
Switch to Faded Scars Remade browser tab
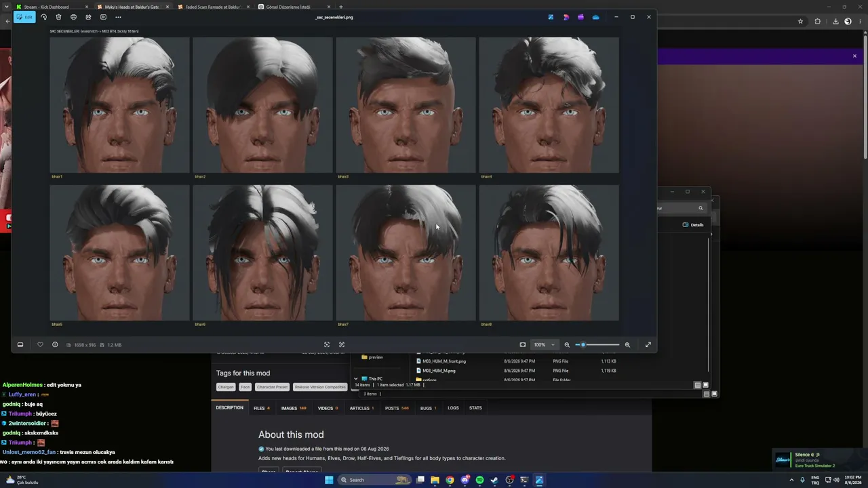click(214, 7)
